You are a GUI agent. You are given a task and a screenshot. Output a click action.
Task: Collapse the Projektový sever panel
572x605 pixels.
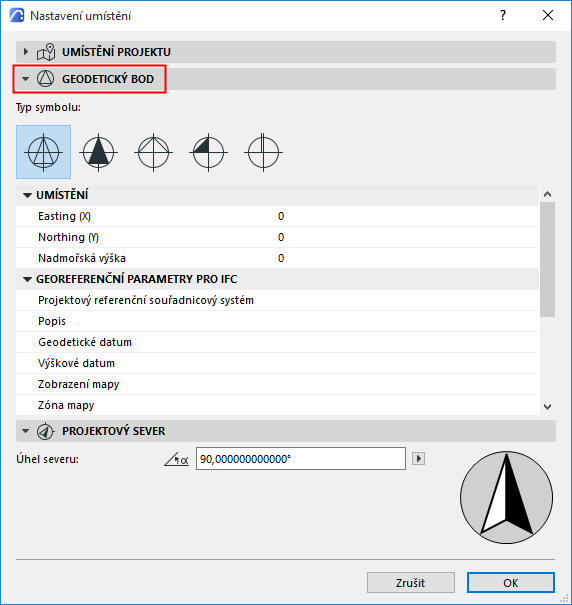coord(25,431)
